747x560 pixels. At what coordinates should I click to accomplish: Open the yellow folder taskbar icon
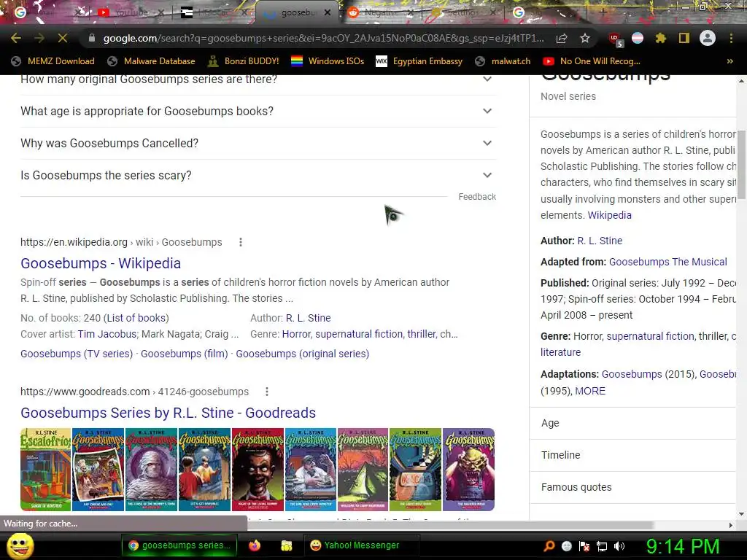coord(286,545)
